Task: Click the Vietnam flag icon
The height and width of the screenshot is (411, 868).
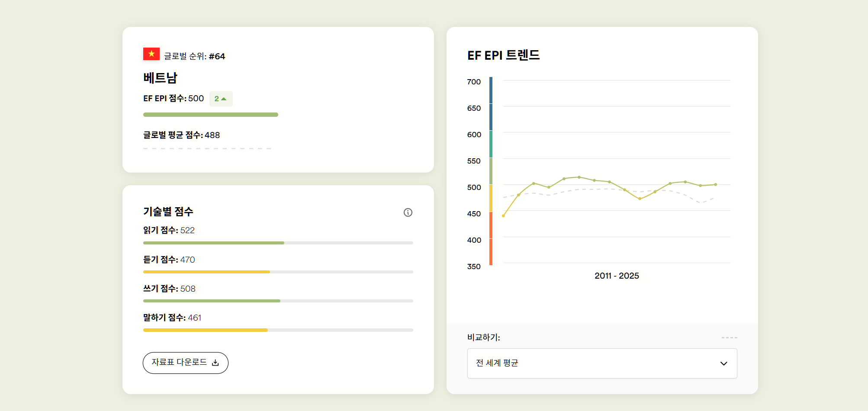Action: point(151,54)
